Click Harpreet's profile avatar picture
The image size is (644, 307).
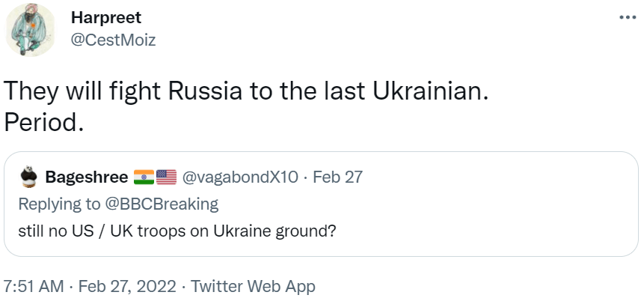click(31, 29)
